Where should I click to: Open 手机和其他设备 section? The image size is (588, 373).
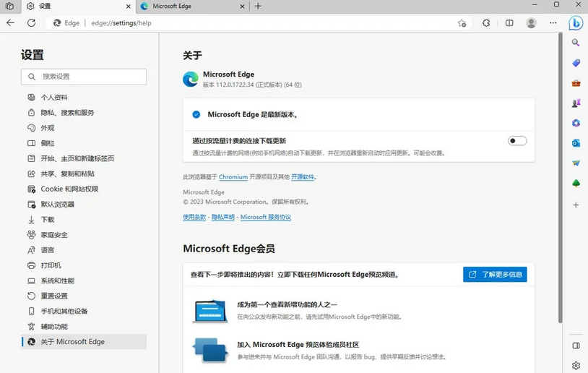tap(84, 311)
